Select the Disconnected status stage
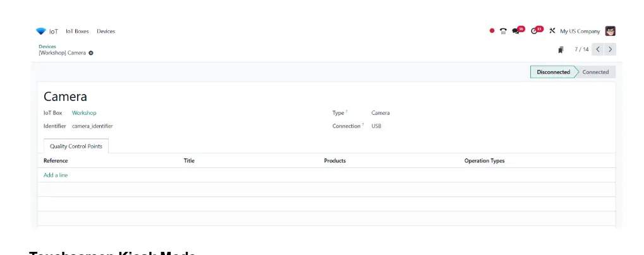Screen dimensions: 644x255 pos(553,72)
